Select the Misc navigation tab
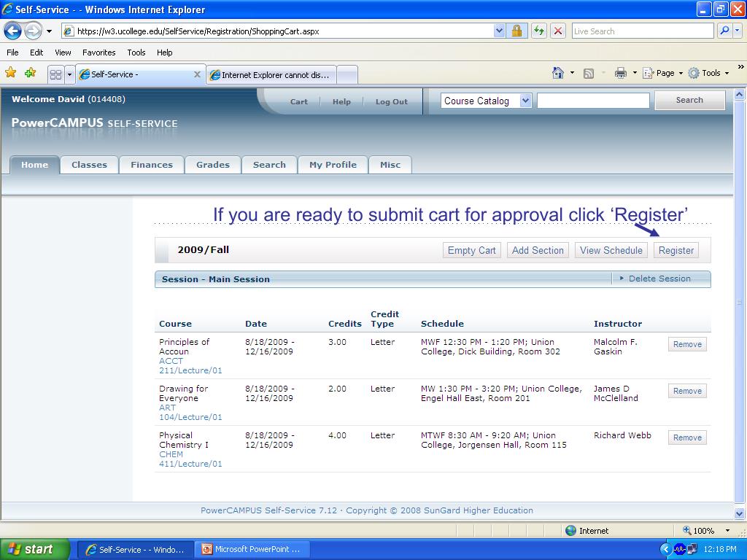747x560 pixels. [390, 165]
